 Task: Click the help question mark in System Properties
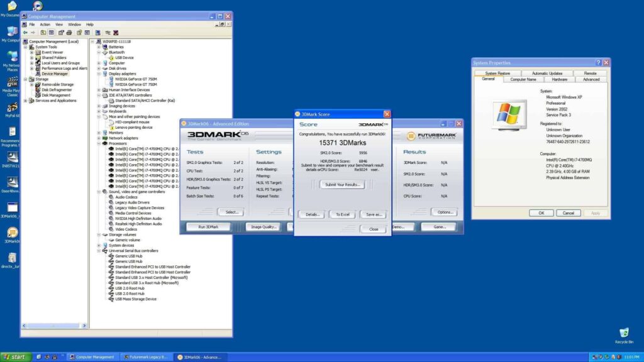tap(598, 63)
